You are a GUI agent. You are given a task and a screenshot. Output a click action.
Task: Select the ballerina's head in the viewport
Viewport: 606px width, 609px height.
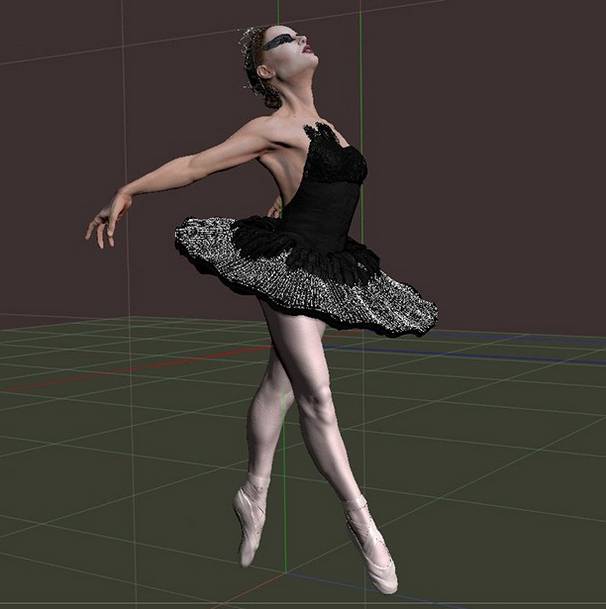pos(279,65)
